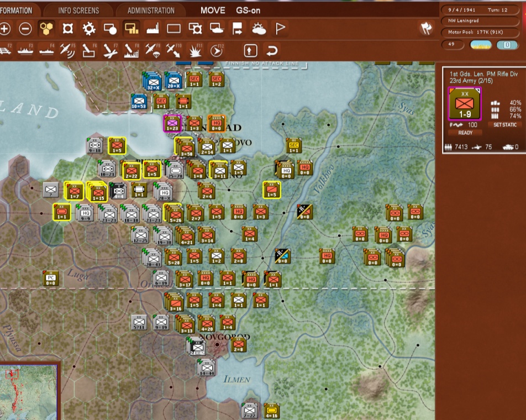Select the pink-highlighted 1=23 unit counter
The image size is (526, 420).
[x=172, y=123]
